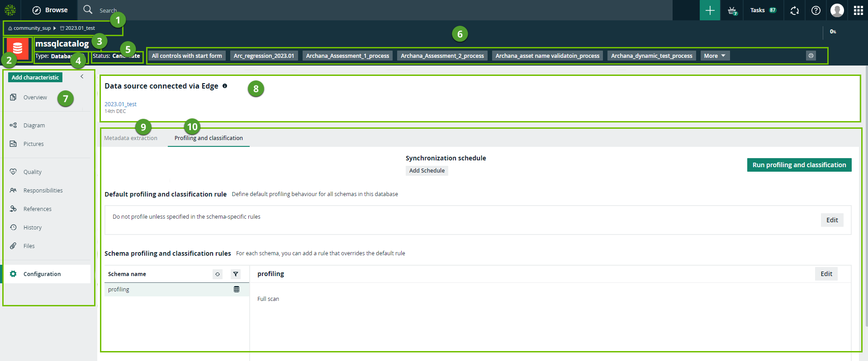This screenshot has width=868, height=361.
Task: Switch to Metadata extraction tab
Action: (x=131, y=138)
